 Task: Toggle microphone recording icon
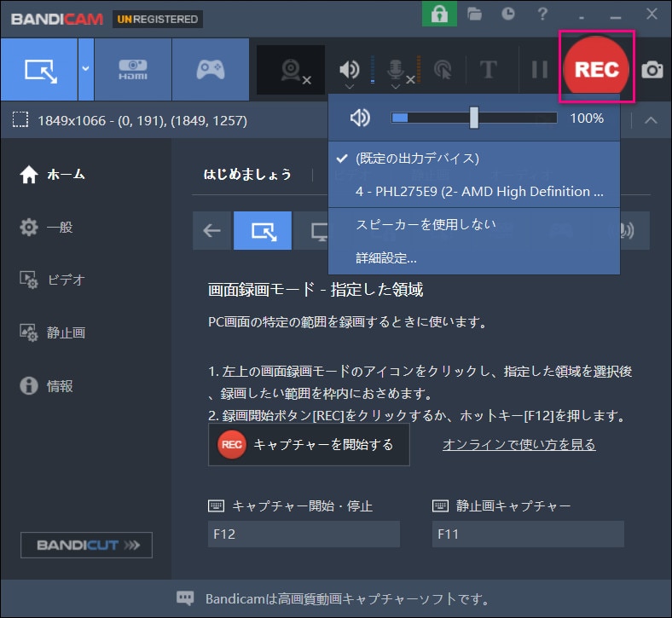396,69
